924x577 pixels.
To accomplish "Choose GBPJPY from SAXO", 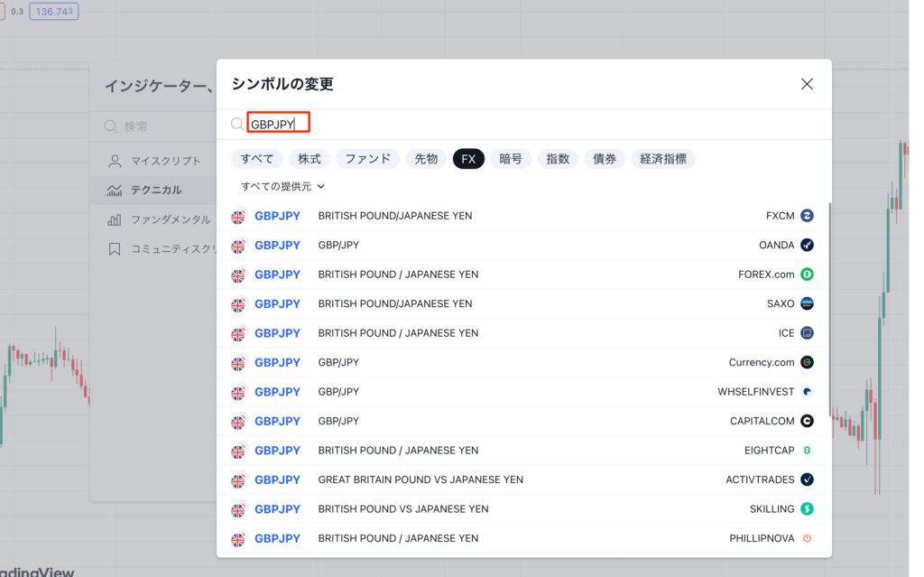I will (522, 303).
